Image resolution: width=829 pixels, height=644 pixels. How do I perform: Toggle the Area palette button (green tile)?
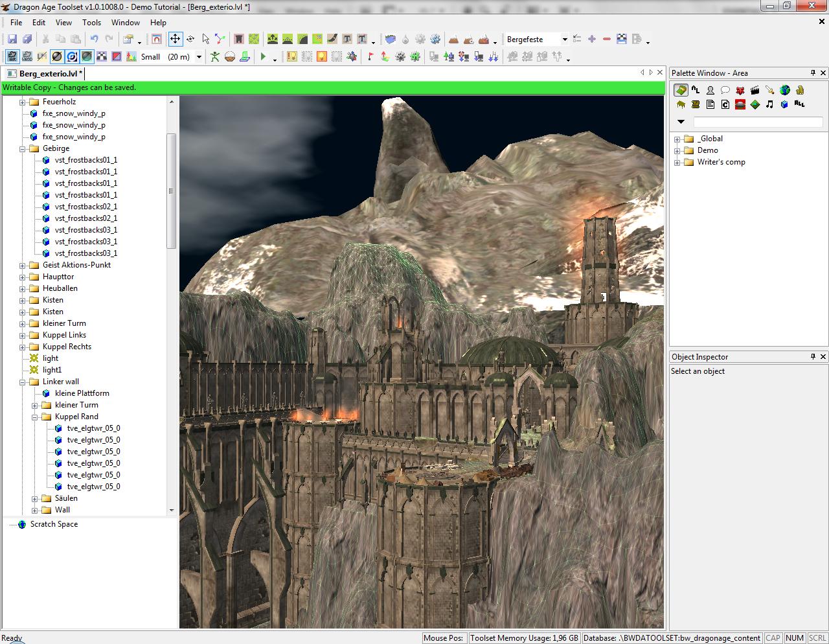click(x=681, y=90)
